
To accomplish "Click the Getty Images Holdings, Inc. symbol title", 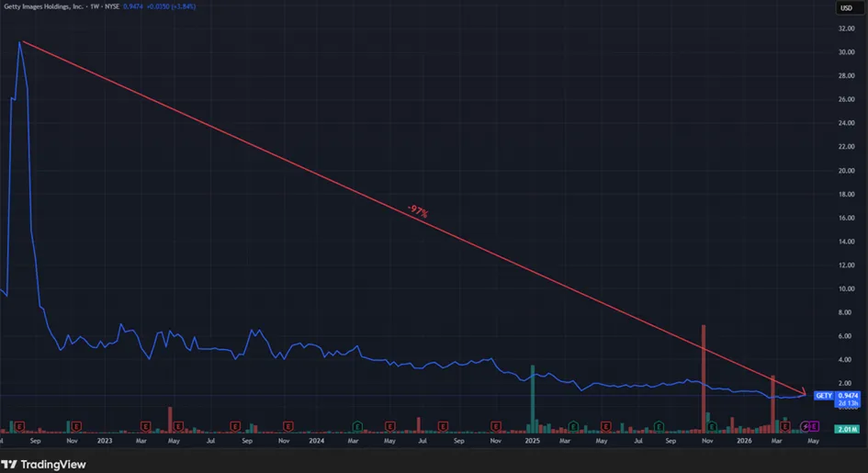I will (x=44, y=6).
